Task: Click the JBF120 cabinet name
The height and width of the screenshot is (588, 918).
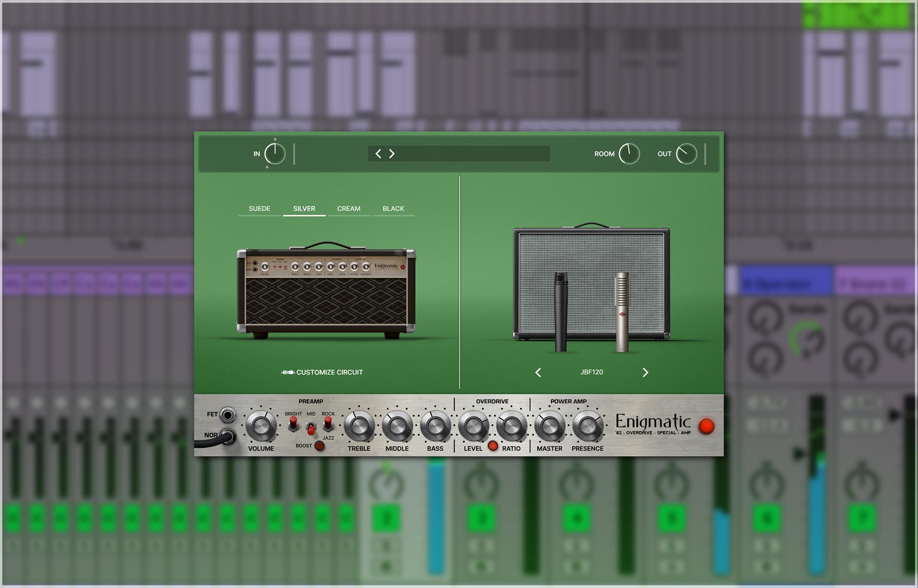Action: (x=591, y=372)
